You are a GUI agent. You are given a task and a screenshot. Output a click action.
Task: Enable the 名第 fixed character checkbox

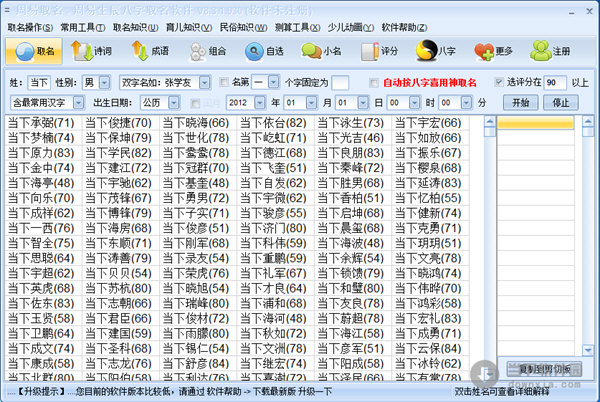(223, 81)
